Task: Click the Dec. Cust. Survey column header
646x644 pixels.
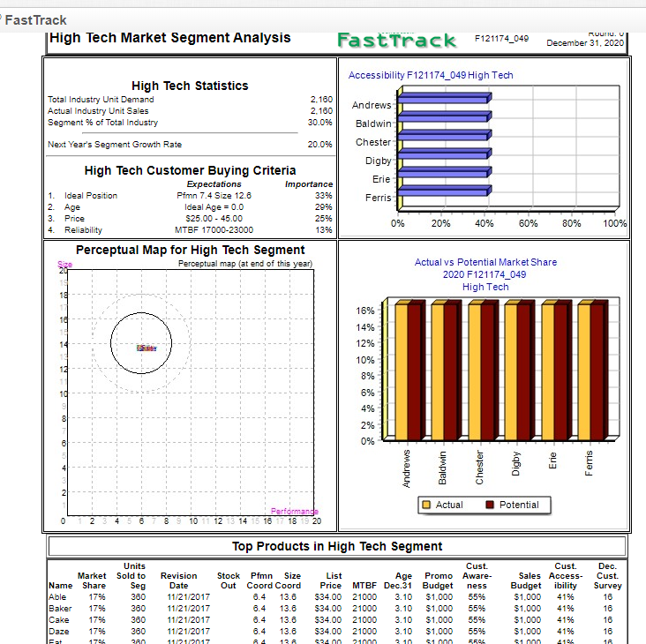Action: (x=608, y=576)
